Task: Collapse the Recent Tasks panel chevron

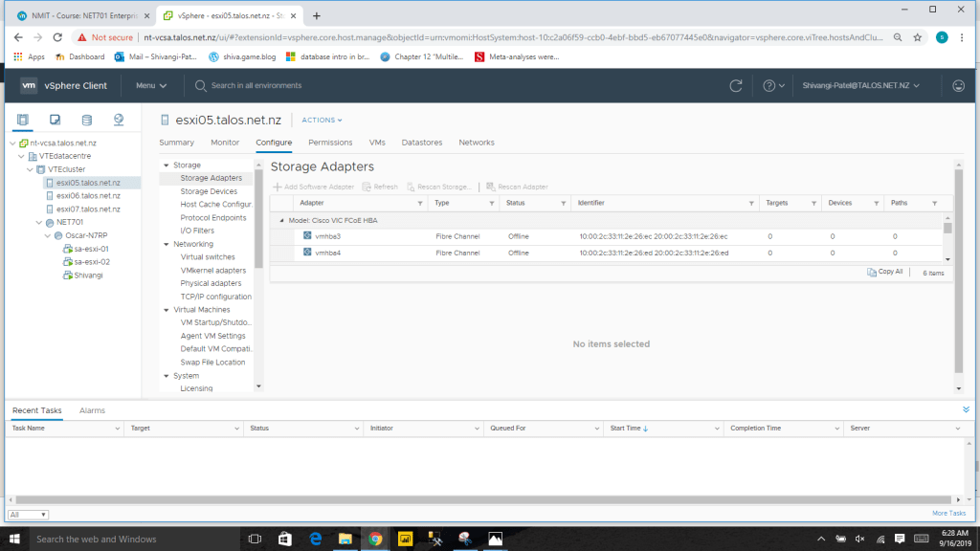Action: coord(966,409)
